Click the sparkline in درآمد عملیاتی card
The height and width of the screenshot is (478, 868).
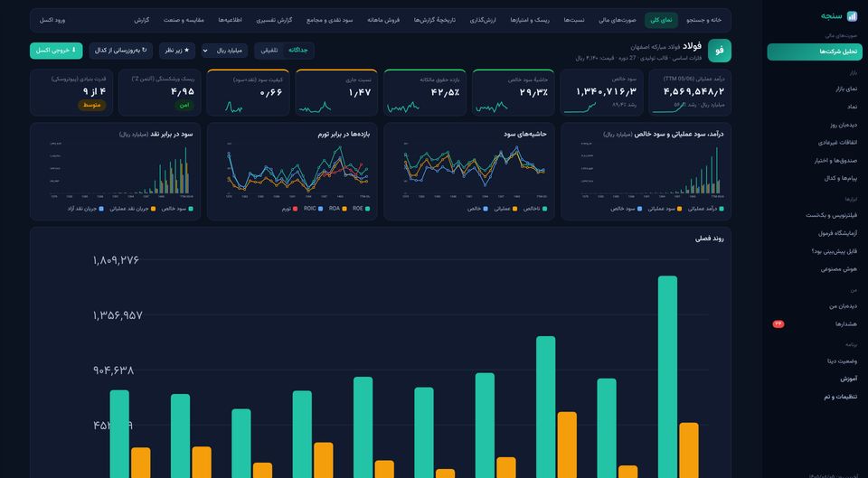tap(668, 107)
